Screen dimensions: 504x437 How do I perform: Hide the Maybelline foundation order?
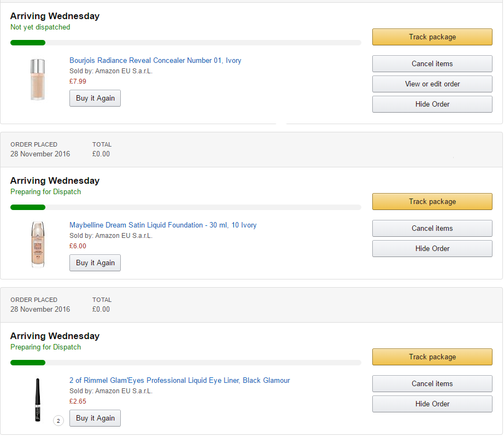click(432, 248)
